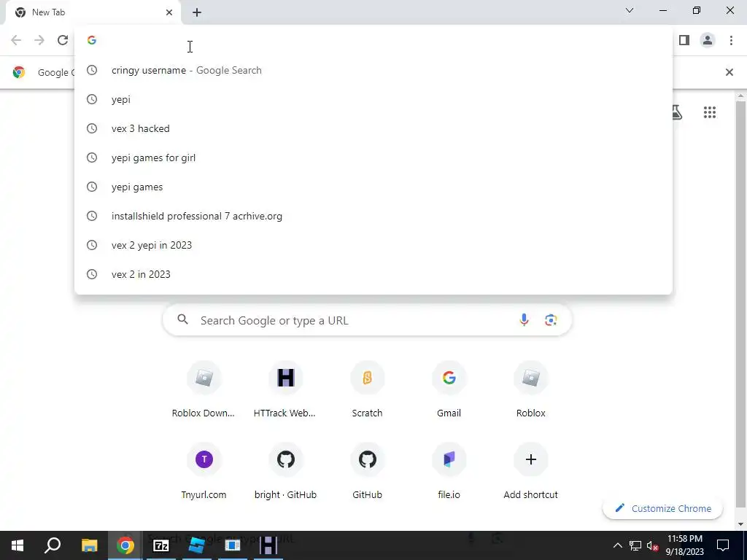
Task: Select 'yepi games for girl' suggestion
Action: (373, 157)
